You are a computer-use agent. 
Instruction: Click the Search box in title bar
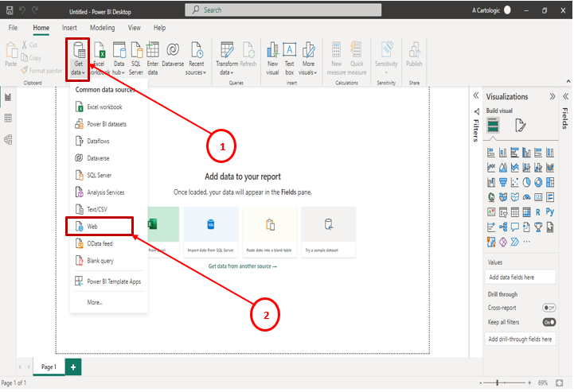point(283,10)
